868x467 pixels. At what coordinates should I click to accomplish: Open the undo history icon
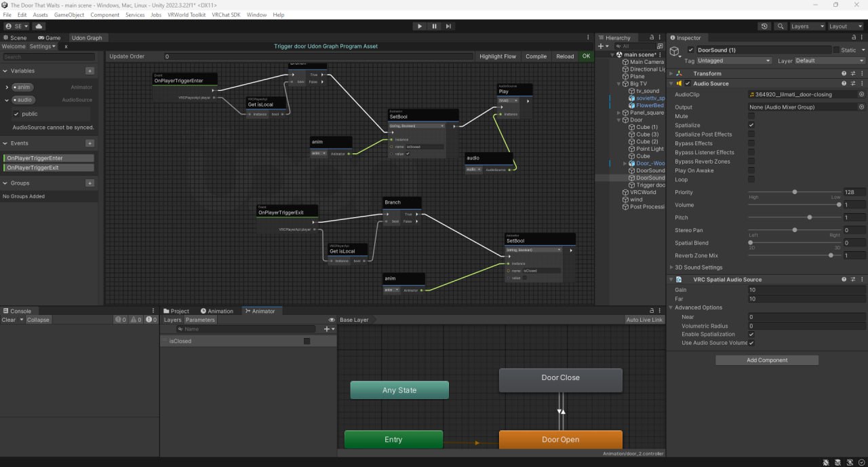(764, 26)
